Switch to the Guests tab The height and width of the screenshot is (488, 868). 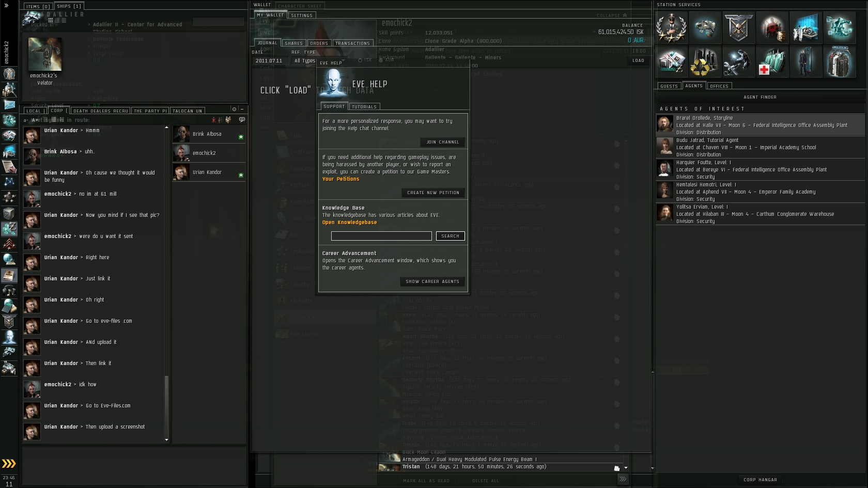point(669,86)
